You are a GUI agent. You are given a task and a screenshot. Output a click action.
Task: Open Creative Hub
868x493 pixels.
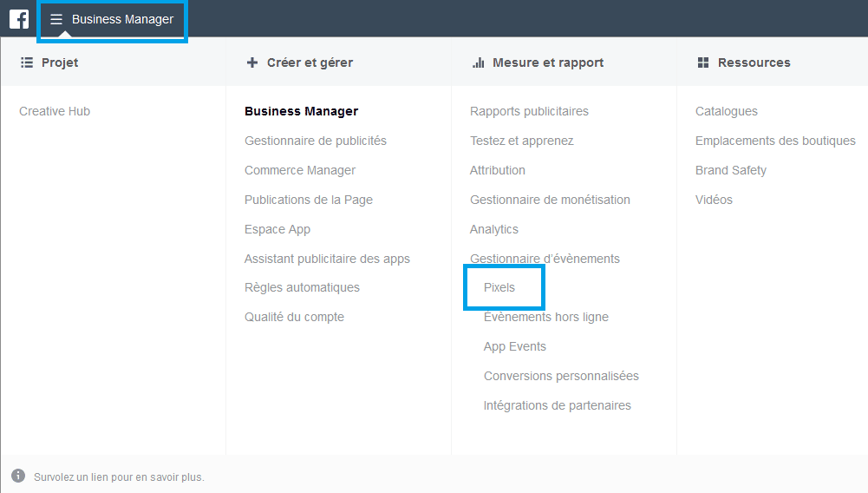pyautogui.click(x=55, y=111)
